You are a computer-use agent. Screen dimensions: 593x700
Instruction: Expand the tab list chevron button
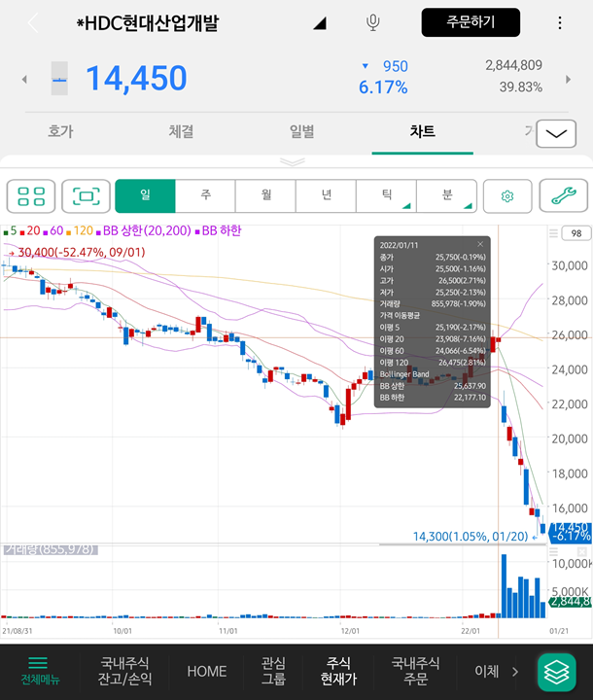click(x=556, y=133)
